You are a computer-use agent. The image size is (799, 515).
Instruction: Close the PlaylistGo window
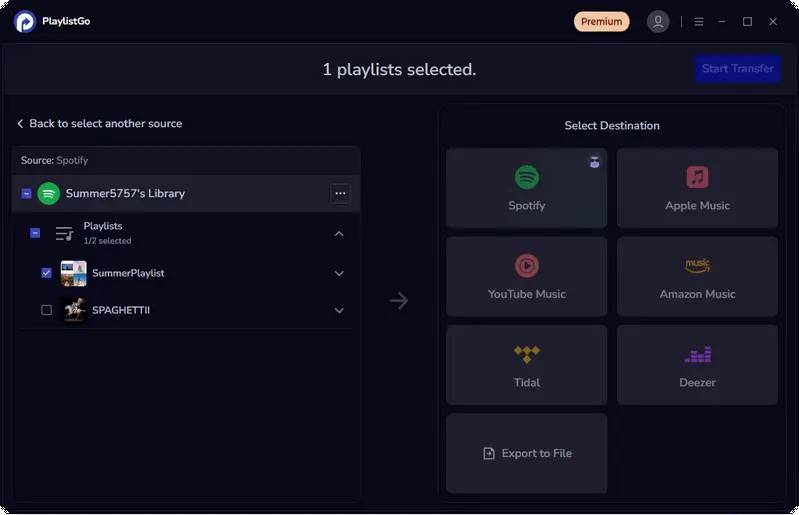click(x=773, y=21)
